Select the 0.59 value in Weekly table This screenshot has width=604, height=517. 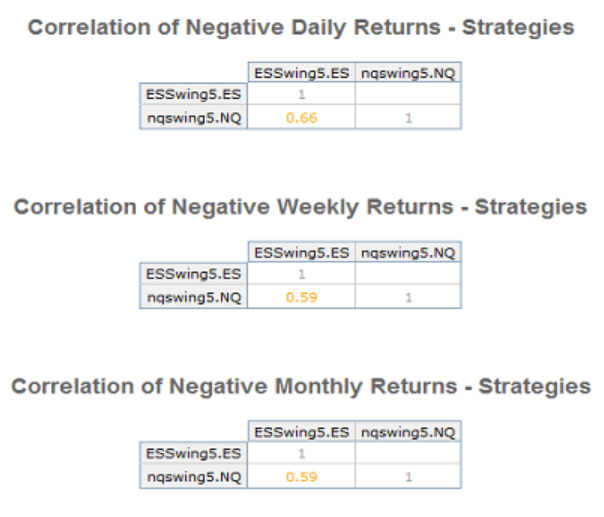click(x=302, y=297)
